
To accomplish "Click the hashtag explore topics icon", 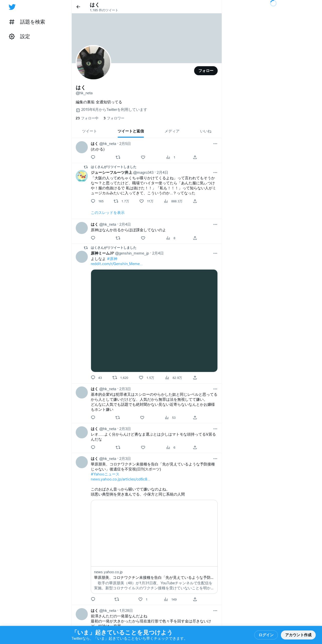I will point(12,22).
